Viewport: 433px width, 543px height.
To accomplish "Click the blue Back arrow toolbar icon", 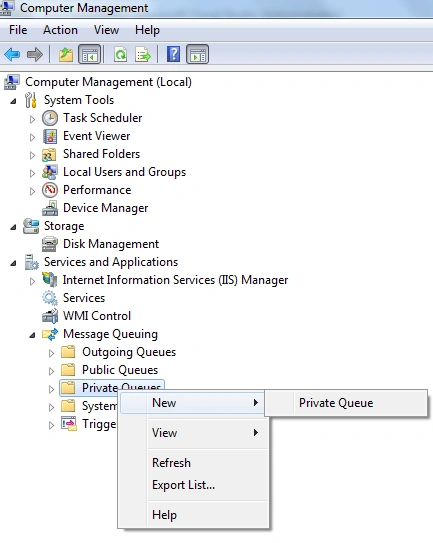I will (x=12, y=54).
